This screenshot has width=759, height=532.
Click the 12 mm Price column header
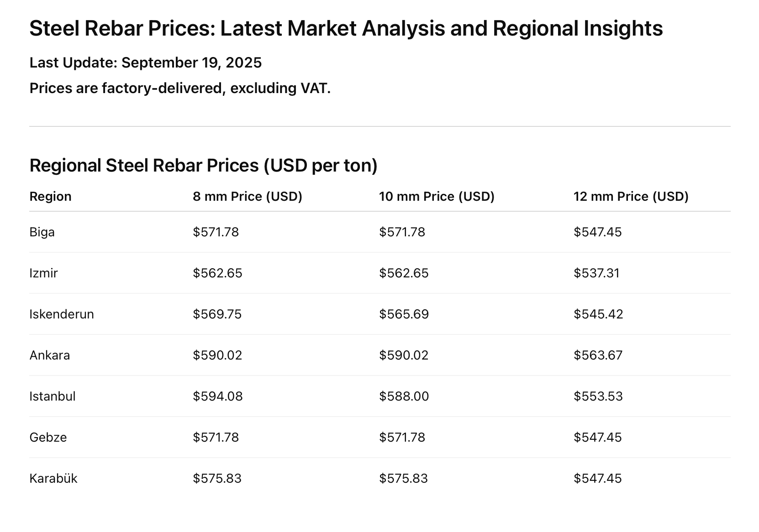631,196
